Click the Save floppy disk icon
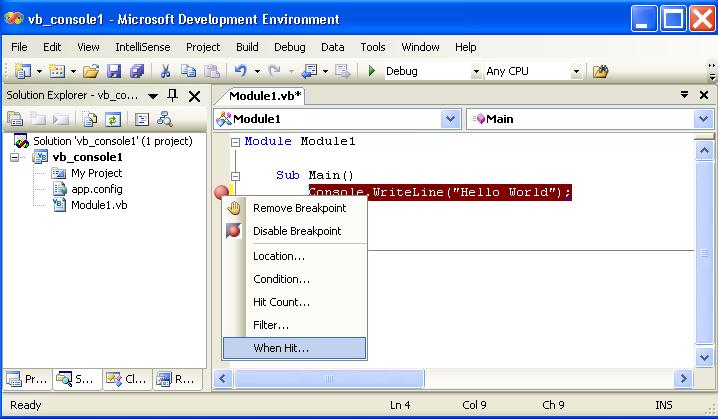718x419 pixels. (x=114, y=71)
